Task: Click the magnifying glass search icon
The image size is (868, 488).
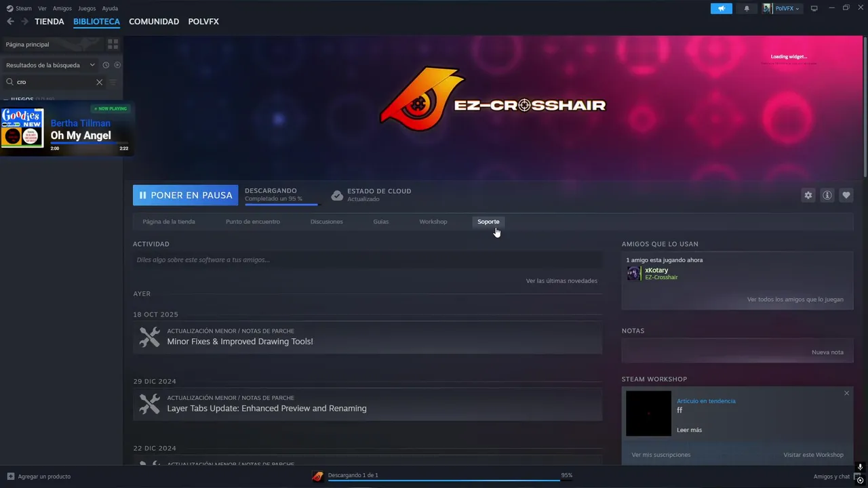Action: point(9,82)
